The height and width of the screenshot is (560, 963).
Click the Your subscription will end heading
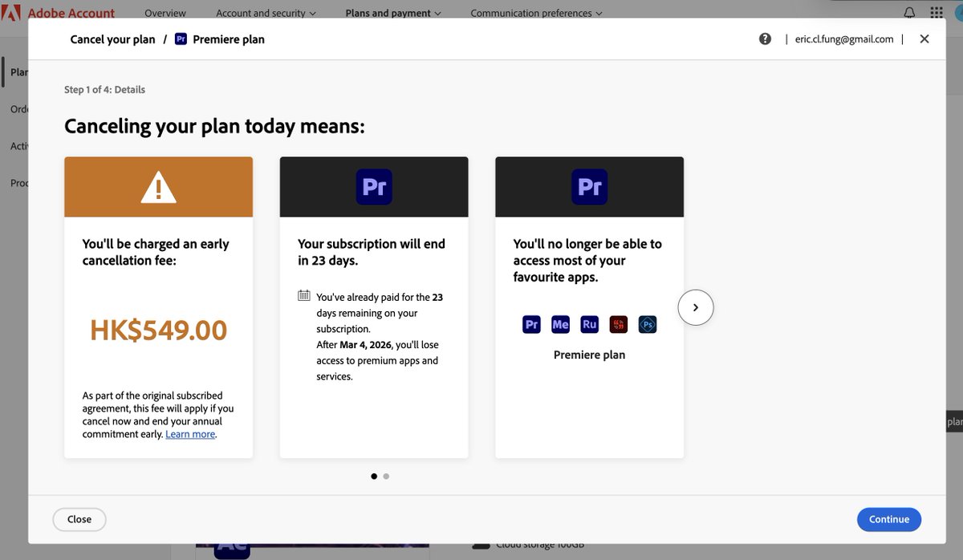[371, 252]
